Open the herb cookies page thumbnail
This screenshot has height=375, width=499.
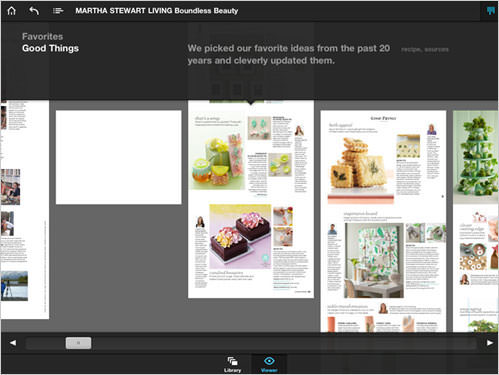(383, 221)
